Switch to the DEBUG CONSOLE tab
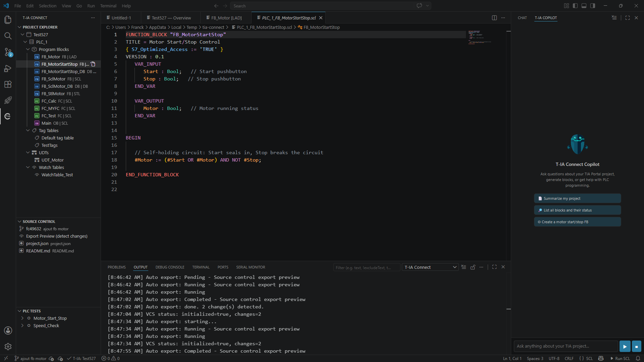Image resolution: width=644 pixels, height=362 pixels. pyautogui.click(x=170, y=267)
